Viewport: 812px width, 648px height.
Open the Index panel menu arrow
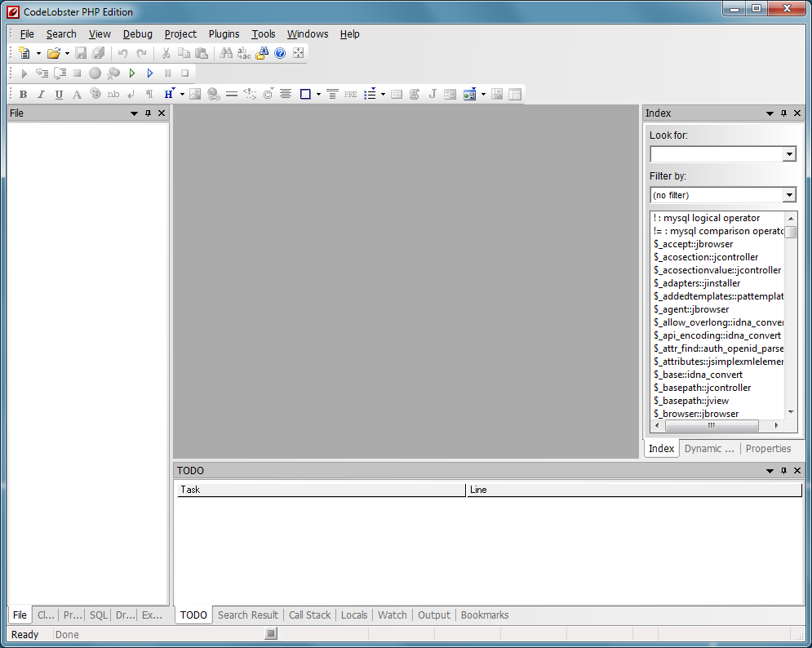coord(770,113)
